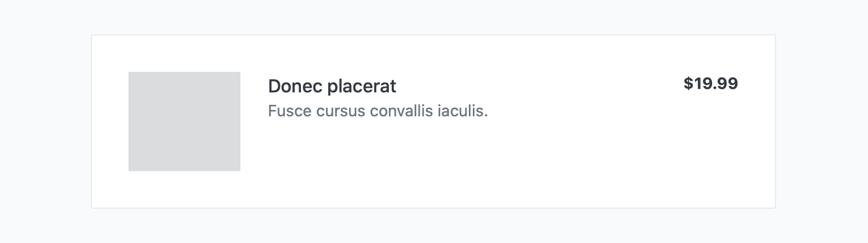Click the capital "D" starting the product title
The width and height of the screenshot is (868, 243).
point(274,86)
